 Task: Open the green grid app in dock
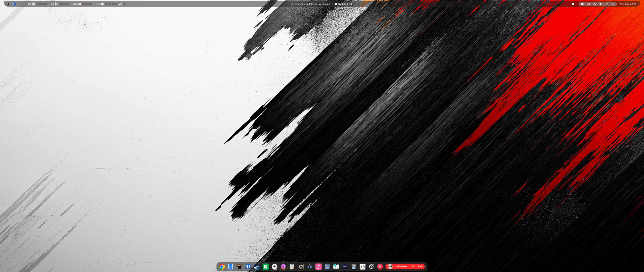(265, 267)
